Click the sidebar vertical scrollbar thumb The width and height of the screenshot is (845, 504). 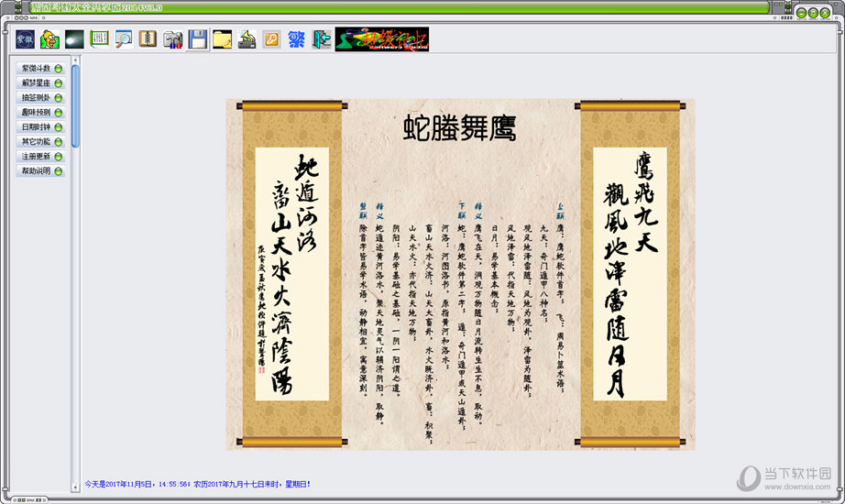pos(76,103)
